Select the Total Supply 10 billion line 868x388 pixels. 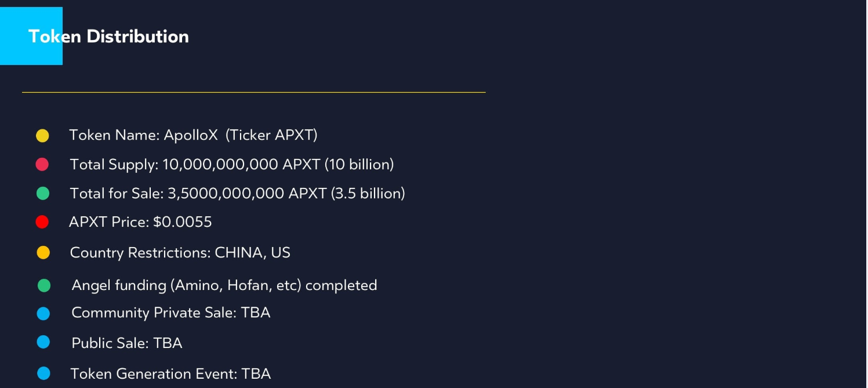(x=232, y=165)
